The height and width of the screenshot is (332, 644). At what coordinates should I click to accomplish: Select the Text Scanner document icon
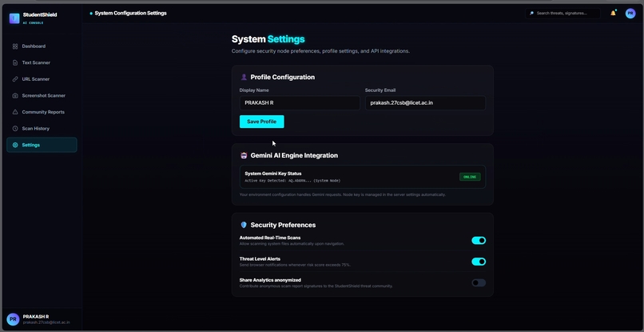pos(15,63)
